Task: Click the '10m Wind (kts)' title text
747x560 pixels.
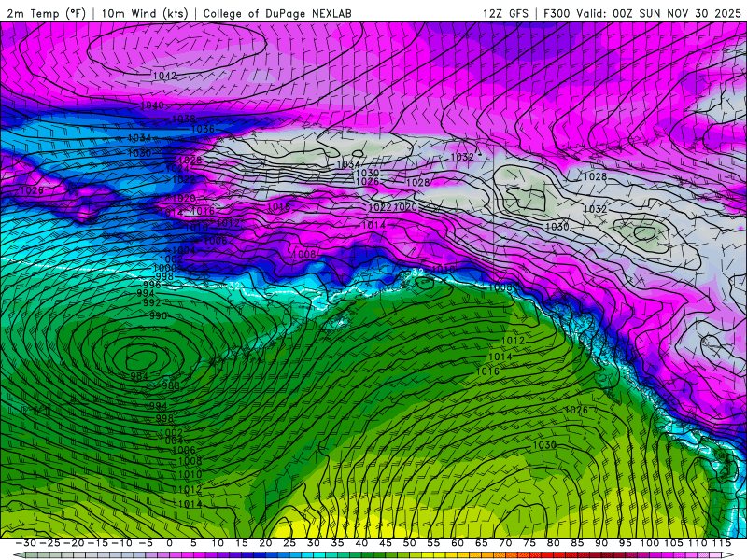Action: 145,13
